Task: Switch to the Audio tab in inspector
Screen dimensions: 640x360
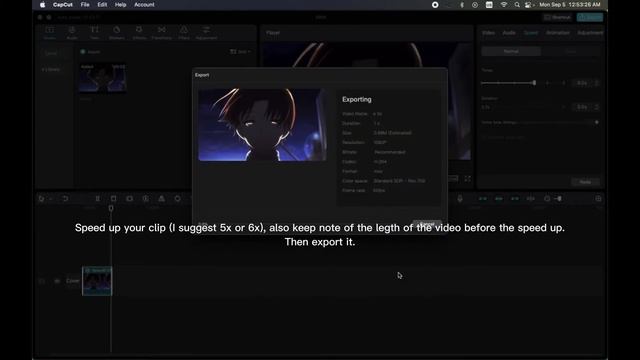Action: (509, 33)
